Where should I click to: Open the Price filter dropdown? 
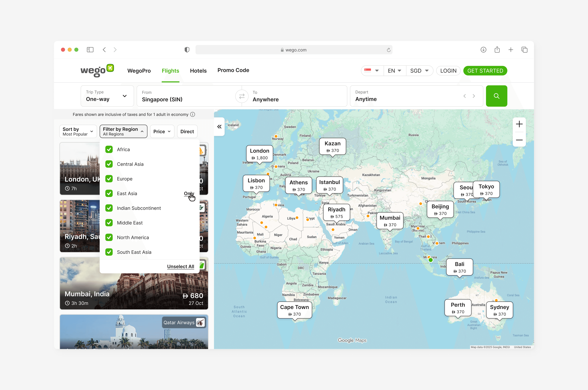[x=162, y=131]
